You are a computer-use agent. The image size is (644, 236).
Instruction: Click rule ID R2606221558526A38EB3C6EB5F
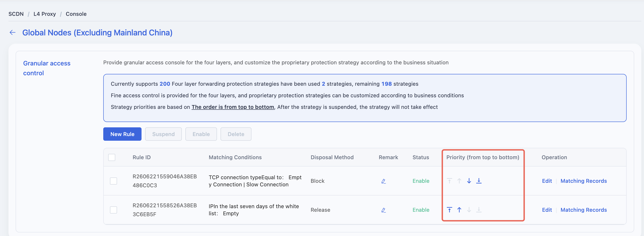point(164,210)
